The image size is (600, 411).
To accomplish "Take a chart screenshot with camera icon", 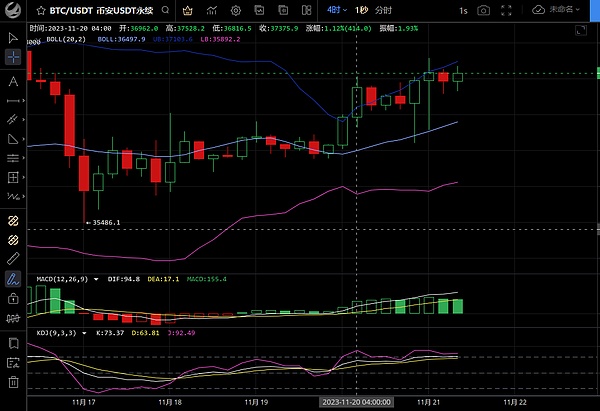I will pos(484,10).
